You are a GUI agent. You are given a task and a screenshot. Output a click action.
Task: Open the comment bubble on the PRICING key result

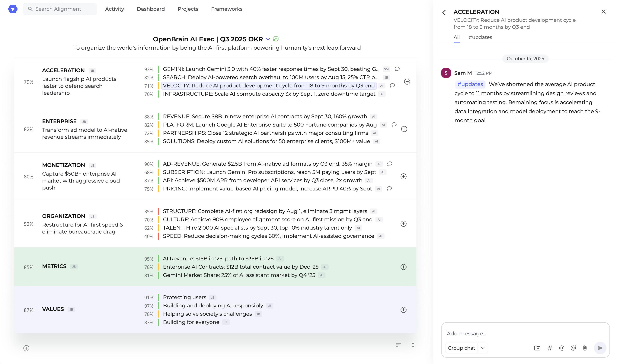tap(389, 189)
